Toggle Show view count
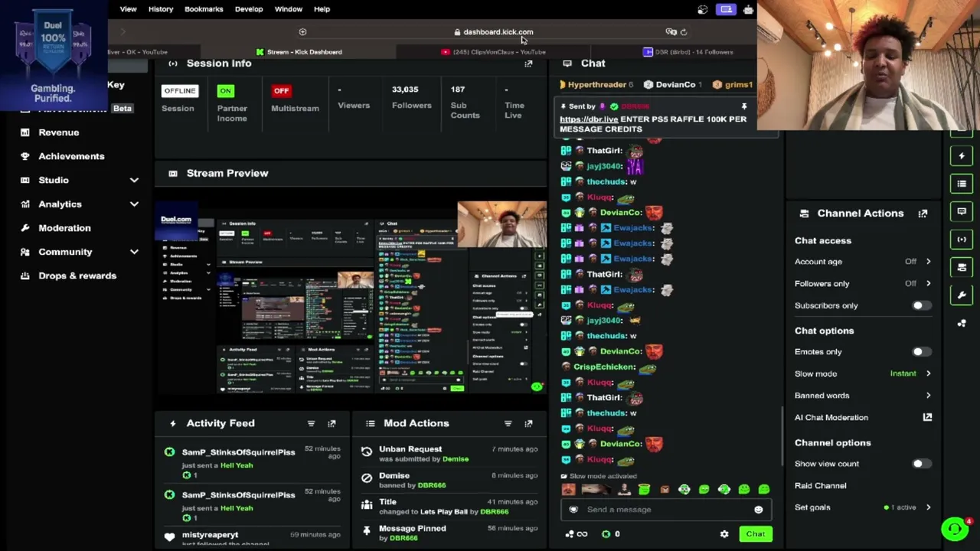The image size is (980, 551). 921,464
